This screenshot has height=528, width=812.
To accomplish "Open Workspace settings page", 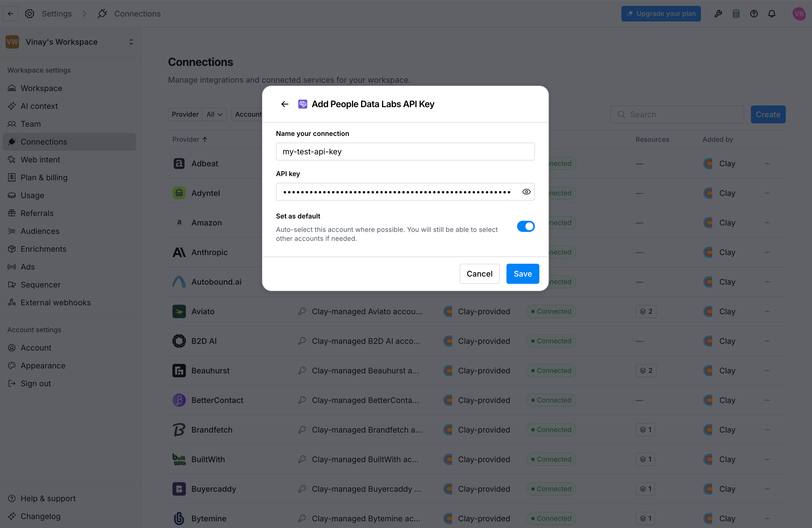I will pos(69,88).
